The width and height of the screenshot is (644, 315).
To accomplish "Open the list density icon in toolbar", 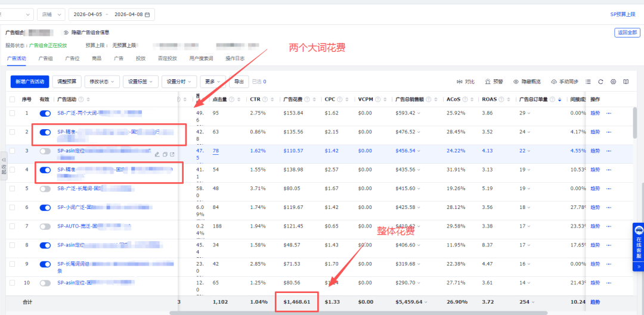I will (588, 82).
